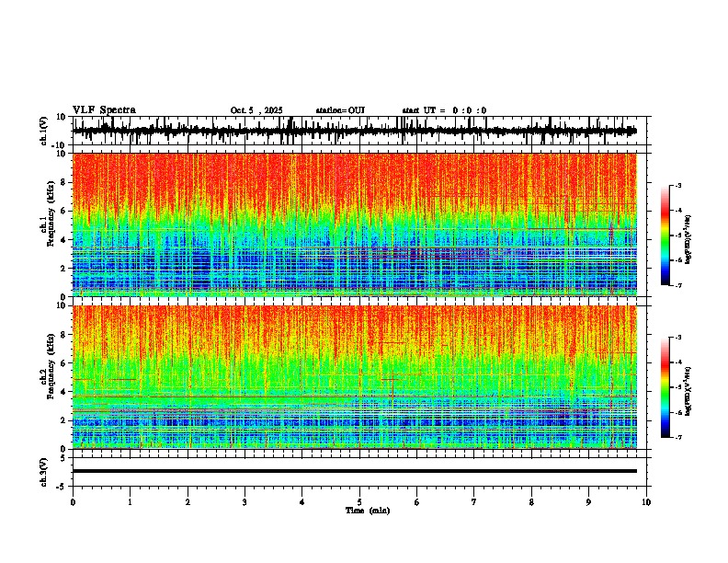
Task: Click the ch.2 "Frequency (kHz)" axis label
Action: pyautogui.click(x=51, y=366)
